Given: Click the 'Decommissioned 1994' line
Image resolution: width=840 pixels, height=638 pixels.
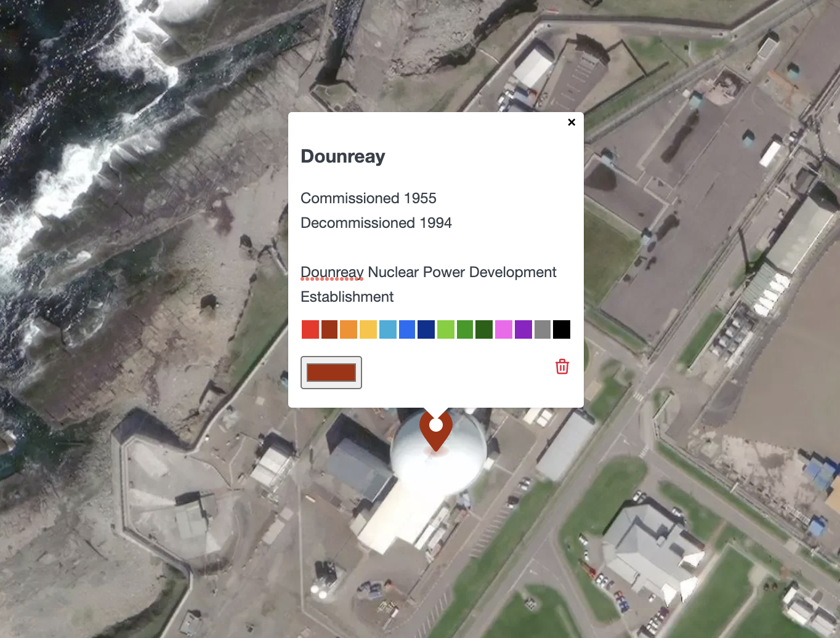Looking at the screenshot, I should 376,223.
